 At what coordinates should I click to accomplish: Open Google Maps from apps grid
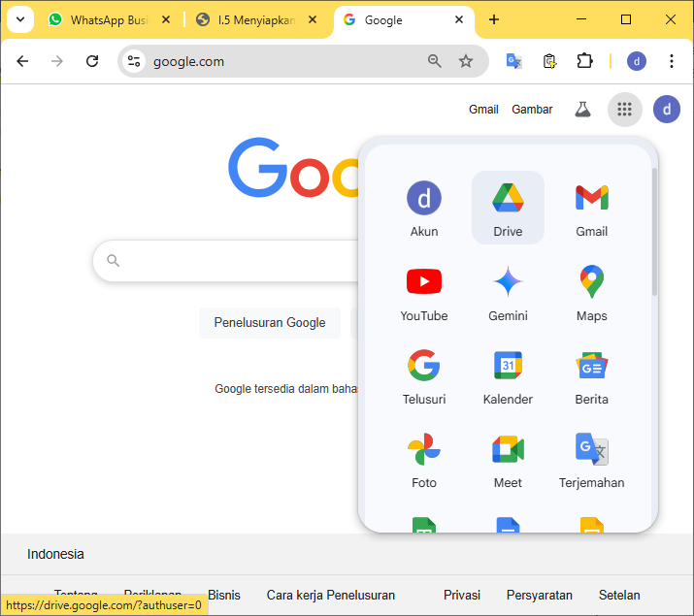(591, 291)
